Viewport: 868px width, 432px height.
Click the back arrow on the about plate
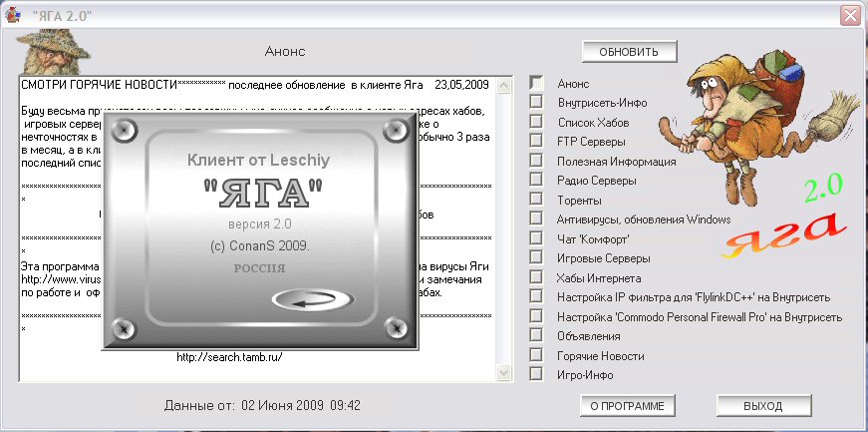(x=313, y=300)
